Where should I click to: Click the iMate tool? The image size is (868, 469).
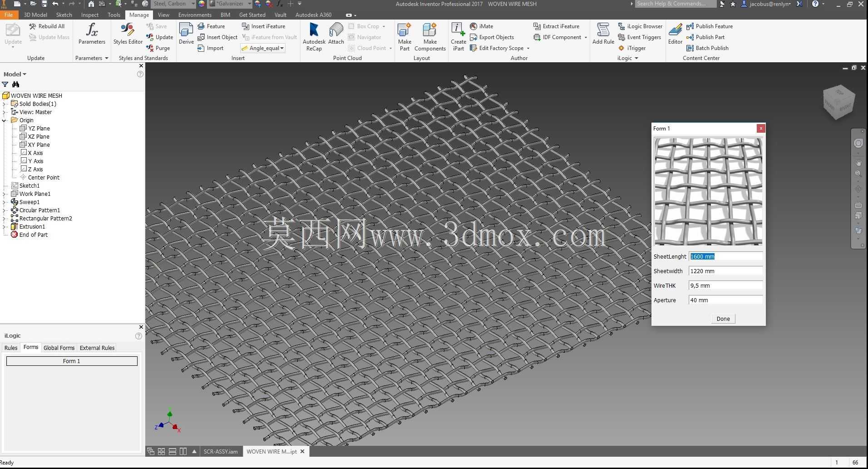click(x=481, y=26)
